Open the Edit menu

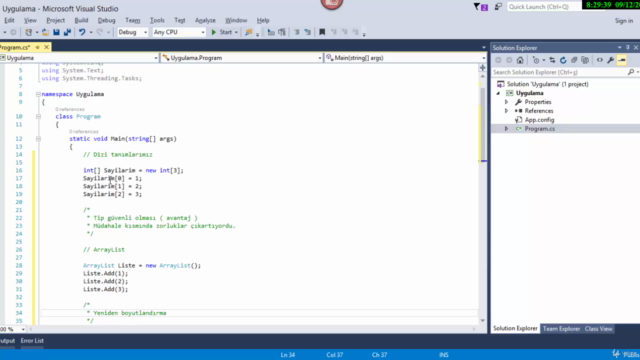(x=9, y=20)
